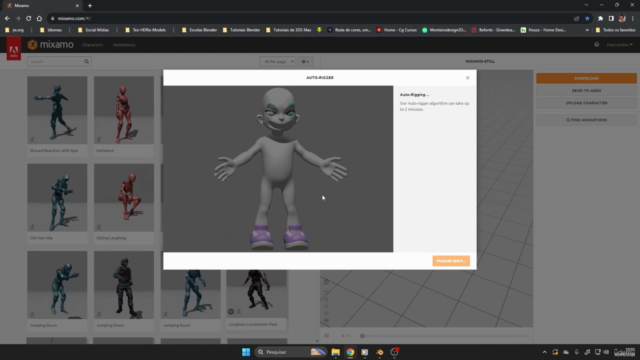
Task: Open the tab search chevron
Action: click(586, 5)
